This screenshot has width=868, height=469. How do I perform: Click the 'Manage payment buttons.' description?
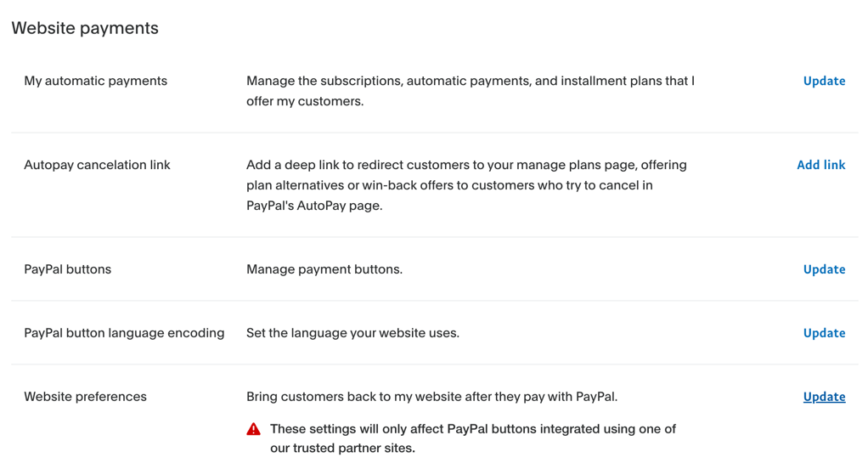(324, 269)
